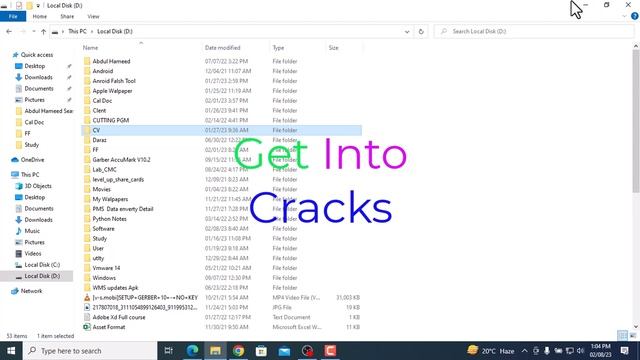
Task: Open Music under This PC
Action: coord(31,231)
